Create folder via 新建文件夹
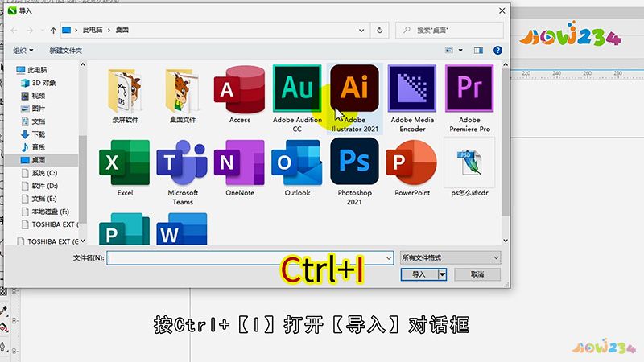This screenshot has width=644, height=362. [x=66, y=51]
